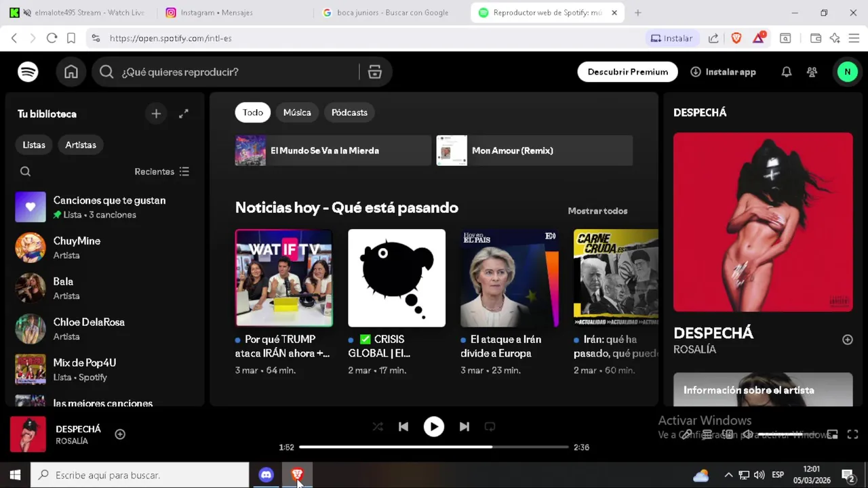Go to Spotify Home via house icon
868x488 pixels.
pos(71,72)
